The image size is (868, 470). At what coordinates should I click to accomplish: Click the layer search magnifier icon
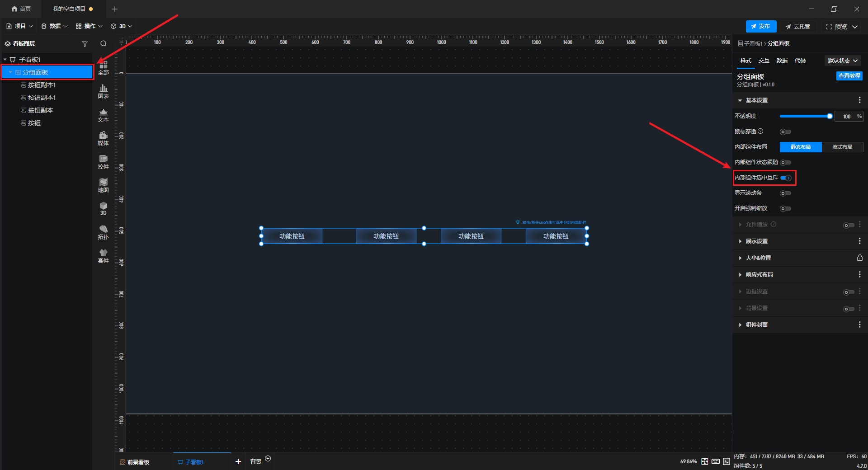click(104, 44)
